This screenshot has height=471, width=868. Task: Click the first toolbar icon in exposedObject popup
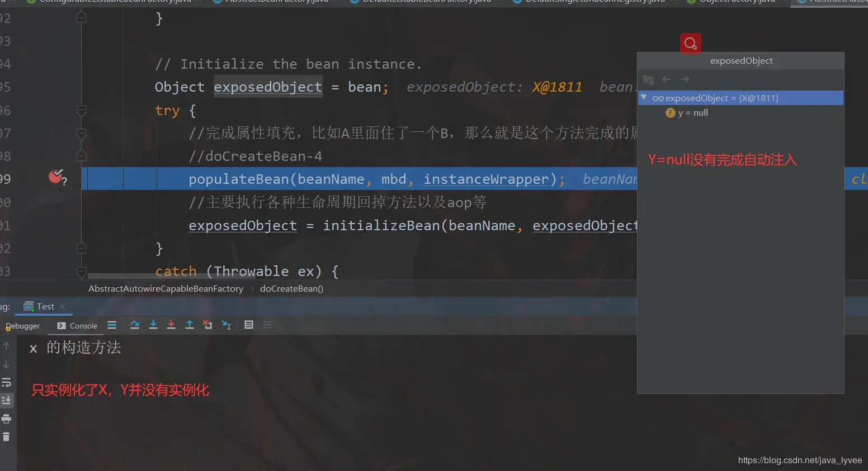[649, 79]
